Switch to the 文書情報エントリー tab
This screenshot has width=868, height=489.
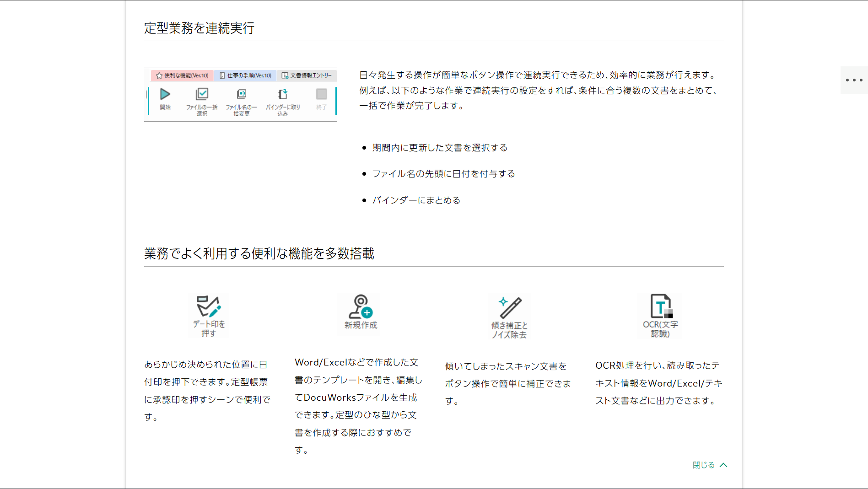click(x=310, y=75)
